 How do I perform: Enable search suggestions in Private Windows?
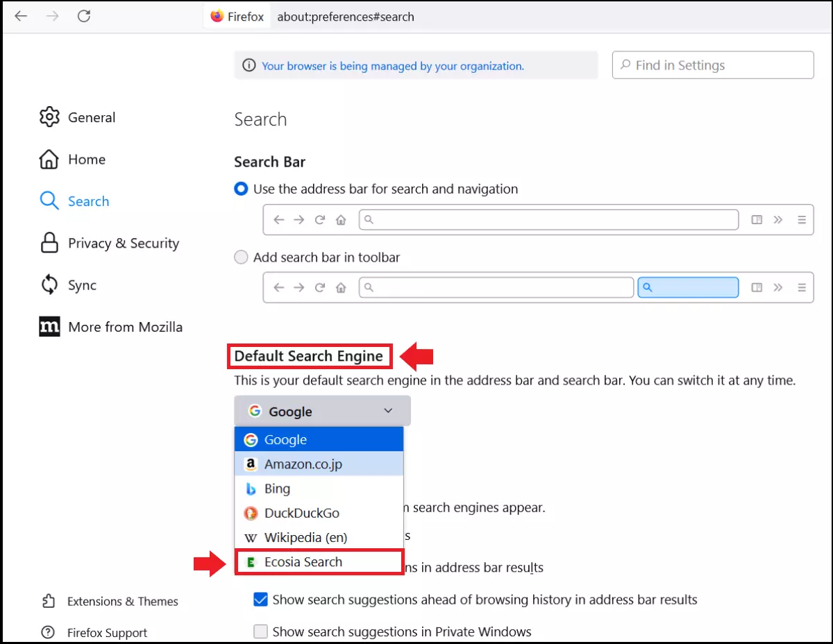click(260, 632)
